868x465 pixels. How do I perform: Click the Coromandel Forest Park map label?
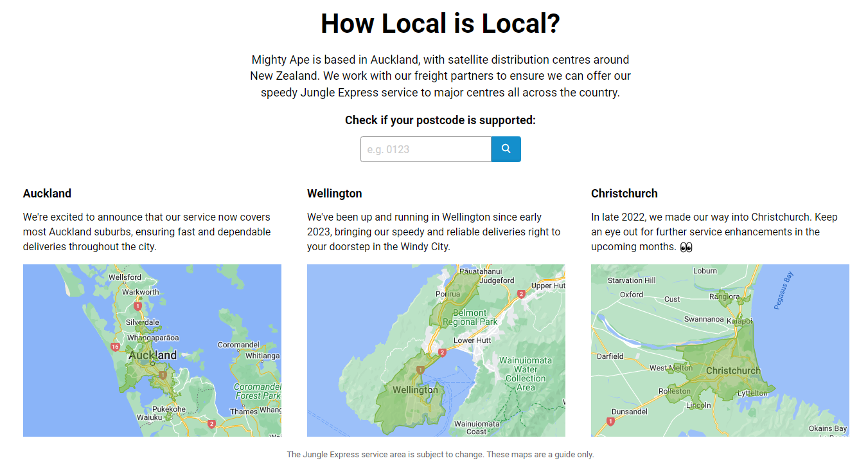[257, 391]
